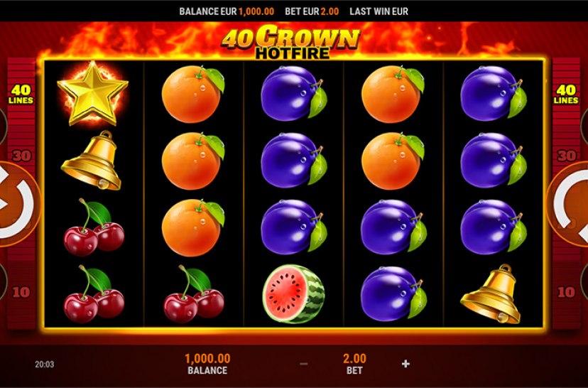588x388 pixels.
Task: Click the watermelon symbol on reel three
Action: click(x=293, y=293)
